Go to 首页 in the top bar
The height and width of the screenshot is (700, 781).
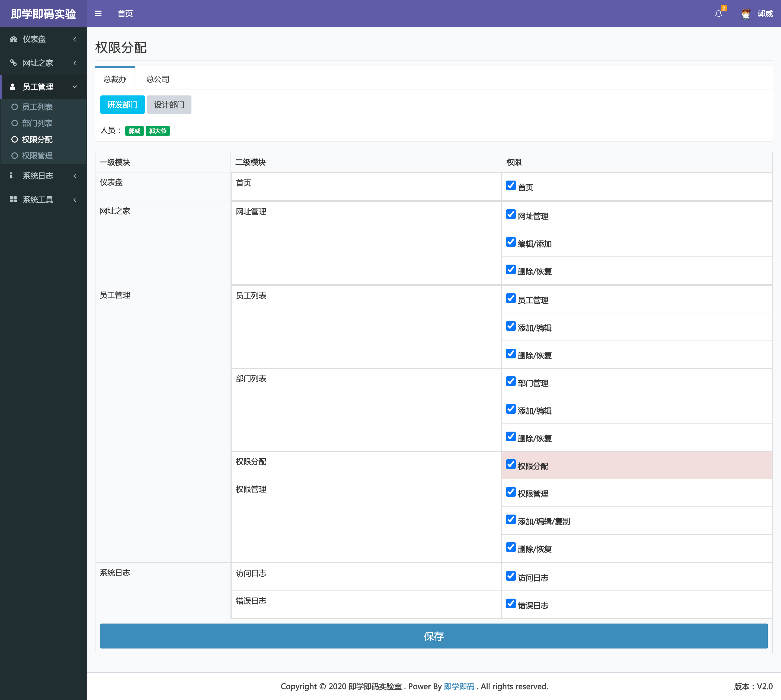pyautogui.click(x=125, y=14)
